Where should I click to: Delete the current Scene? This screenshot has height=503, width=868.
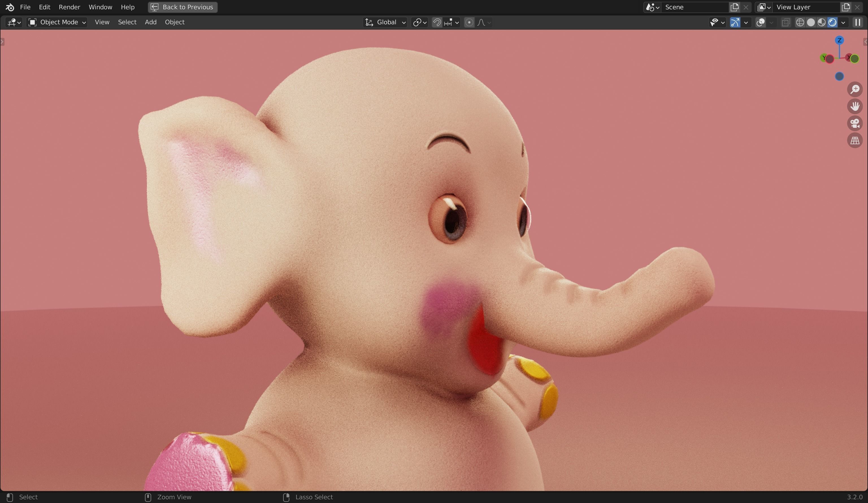(746, 7)
